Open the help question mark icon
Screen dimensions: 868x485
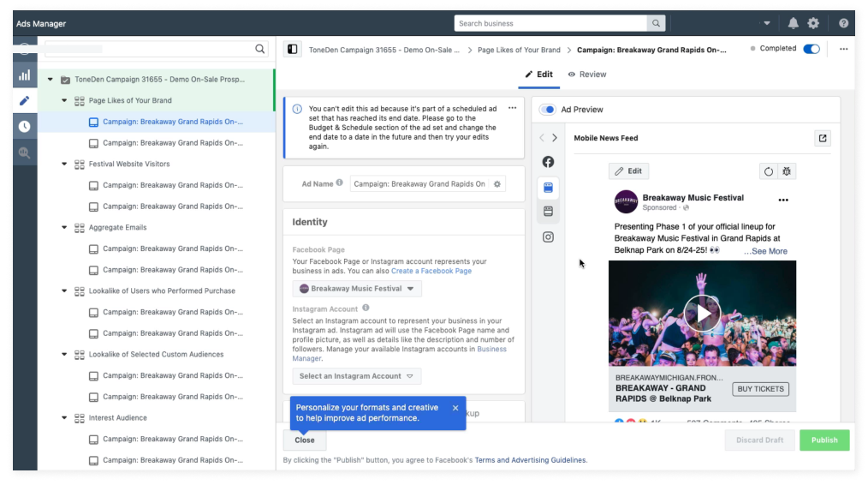(843, 23)
